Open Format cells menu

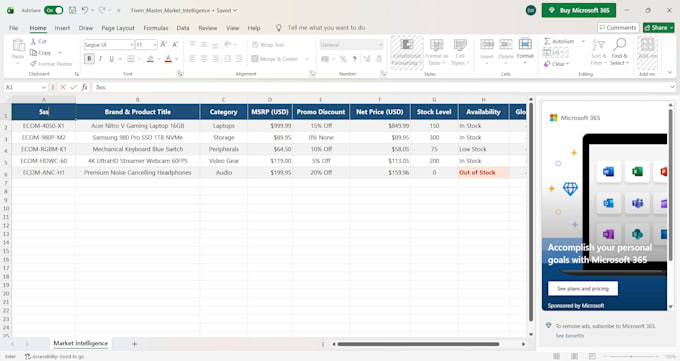[x=525, y=51]
